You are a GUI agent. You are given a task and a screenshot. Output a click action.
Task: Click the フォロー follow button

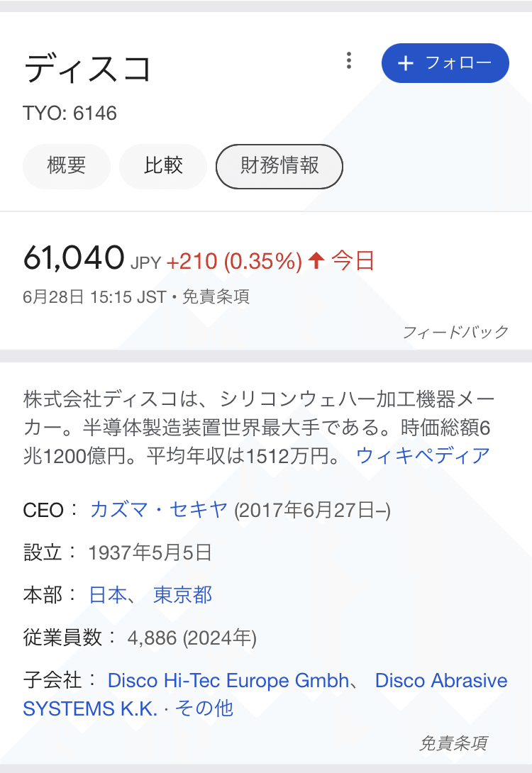(x=445, y=63)
